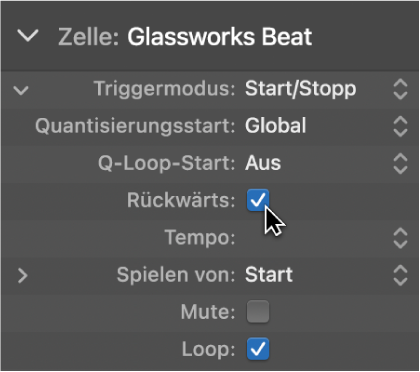Open the Tempo popup arrows

(400, 238)
